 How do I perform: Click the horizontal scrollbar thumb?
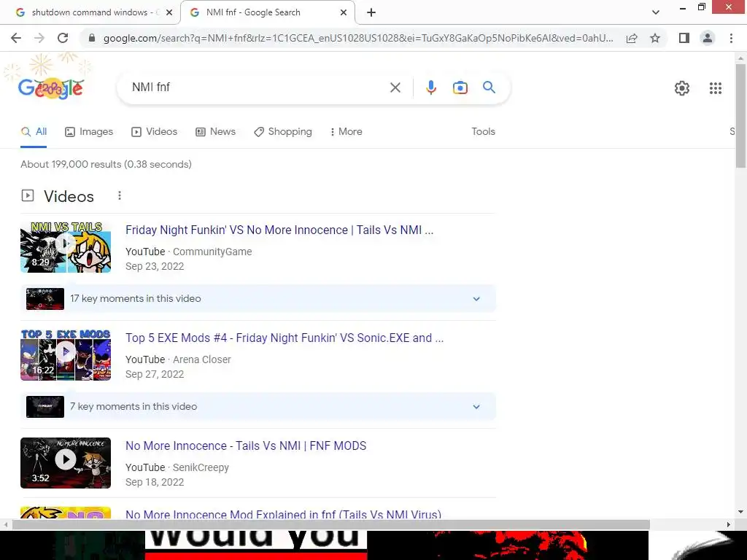click(x=330, y=524)
